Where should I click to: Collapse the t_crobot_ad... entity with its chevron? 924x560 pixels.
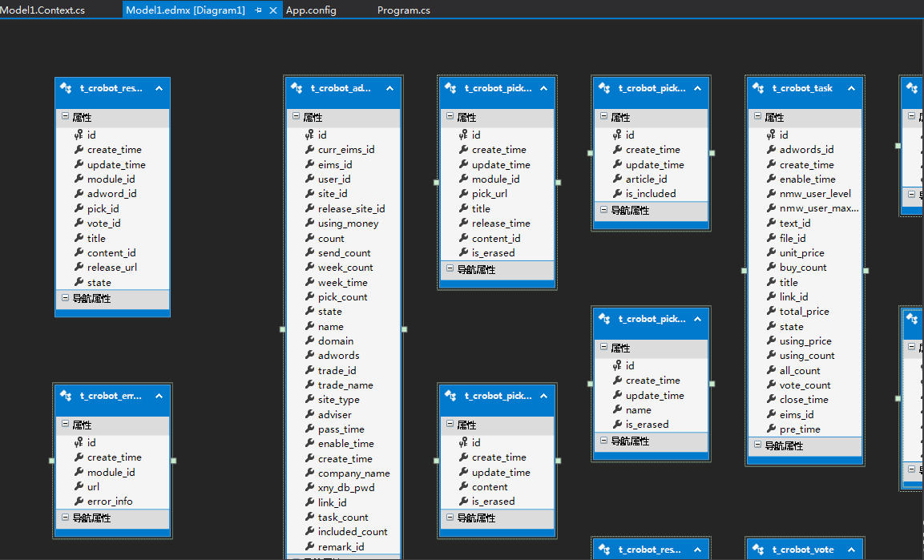[x=389, y=88]
